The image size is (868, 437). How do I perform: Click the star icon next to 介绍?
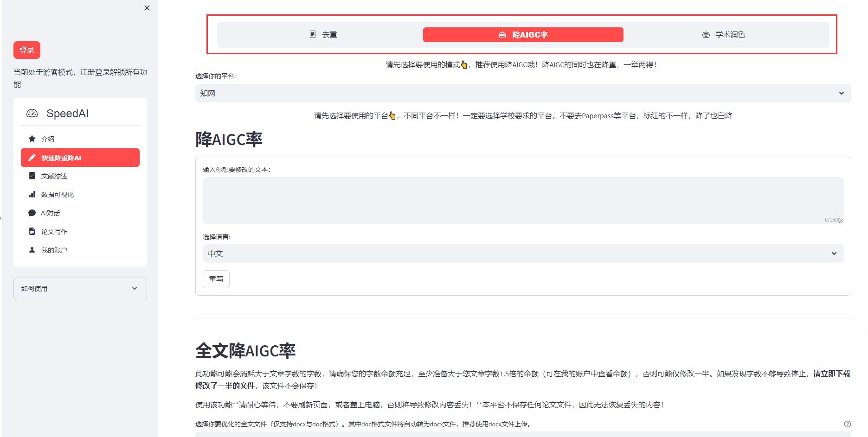pyautogui.click(x=32, y=139)
